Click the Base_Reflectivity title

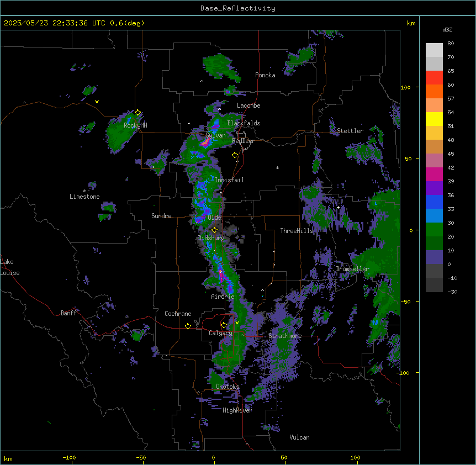(x=238, y=8)
